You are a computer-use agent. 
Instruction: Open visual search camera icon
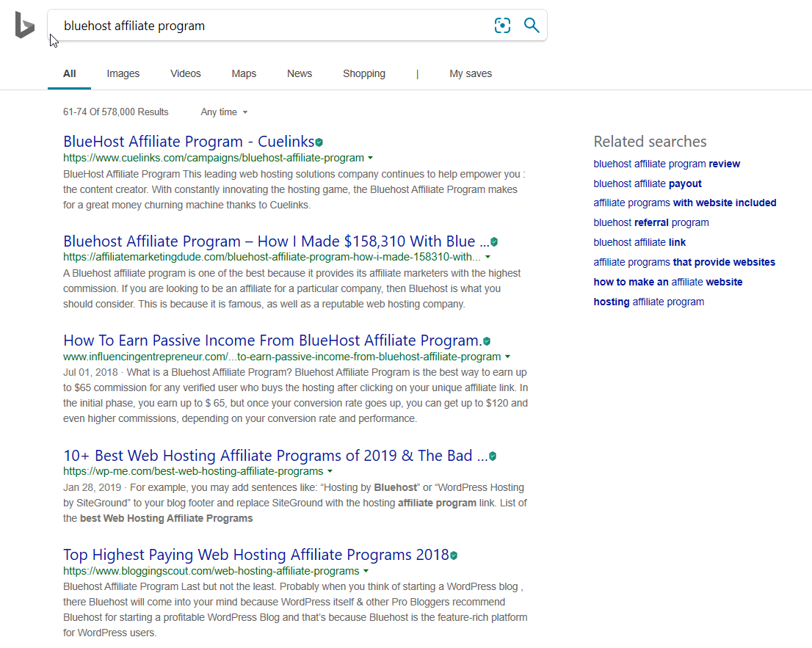point(502,26)
